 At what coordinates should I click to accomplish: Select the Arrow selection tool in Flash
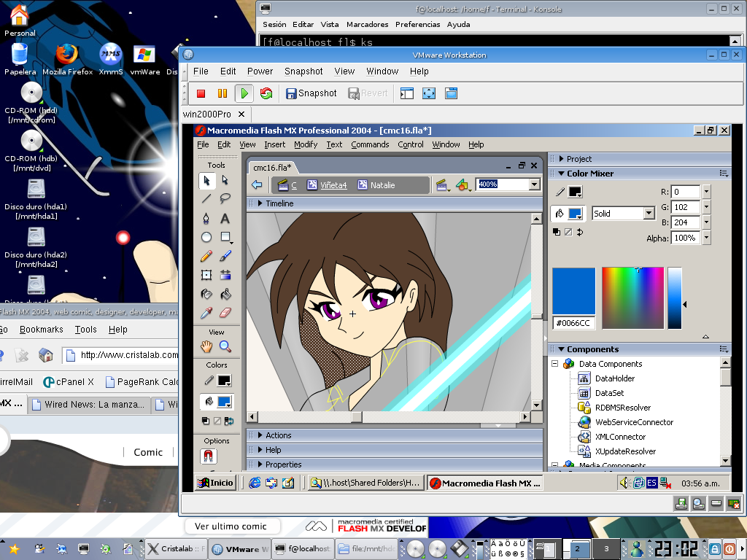[x=206, y=180]
